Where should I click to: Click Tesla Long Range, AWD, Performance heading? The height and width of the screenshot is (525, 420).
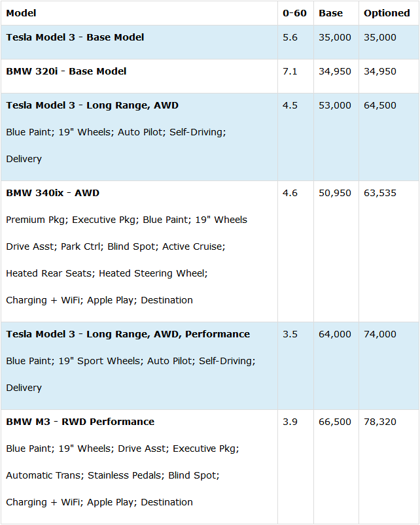point(128,334)
